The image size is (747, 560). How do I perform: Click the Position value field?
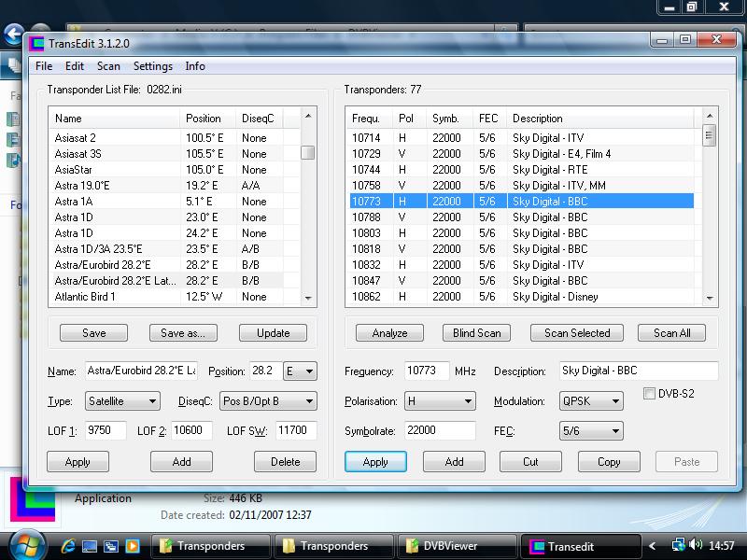(x=266, y=371)
